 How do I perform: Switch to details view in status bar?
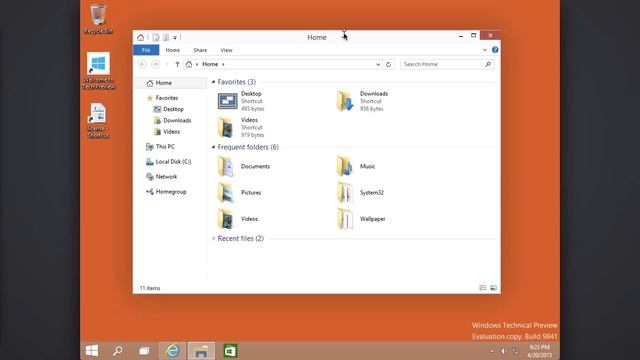(483, 288)
